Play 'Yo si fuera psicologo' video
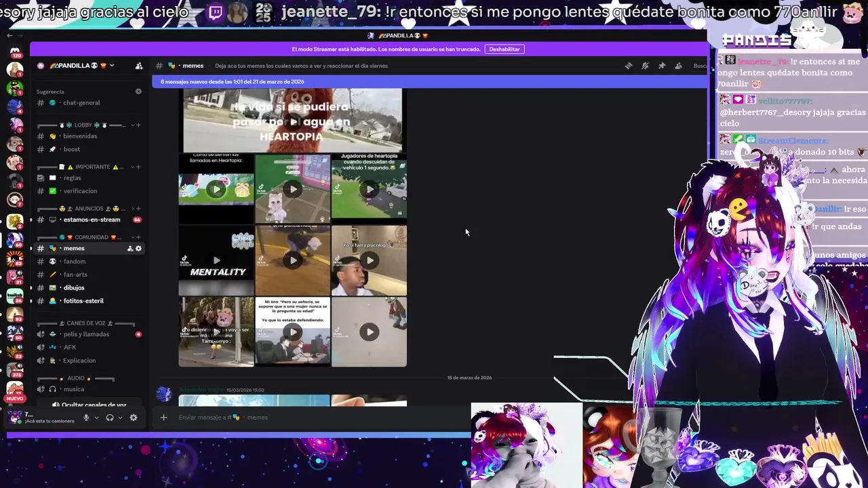 (369, 260)
